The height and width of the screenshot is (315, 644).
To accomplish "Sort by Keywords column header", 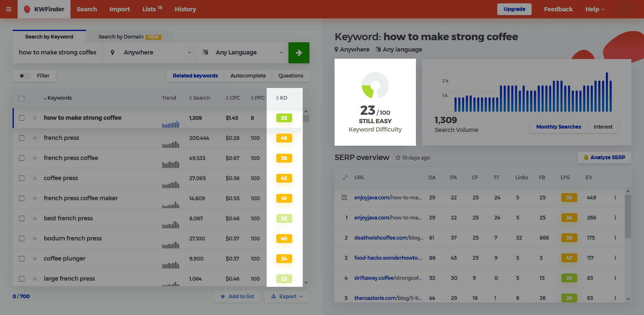I will 57,98.
